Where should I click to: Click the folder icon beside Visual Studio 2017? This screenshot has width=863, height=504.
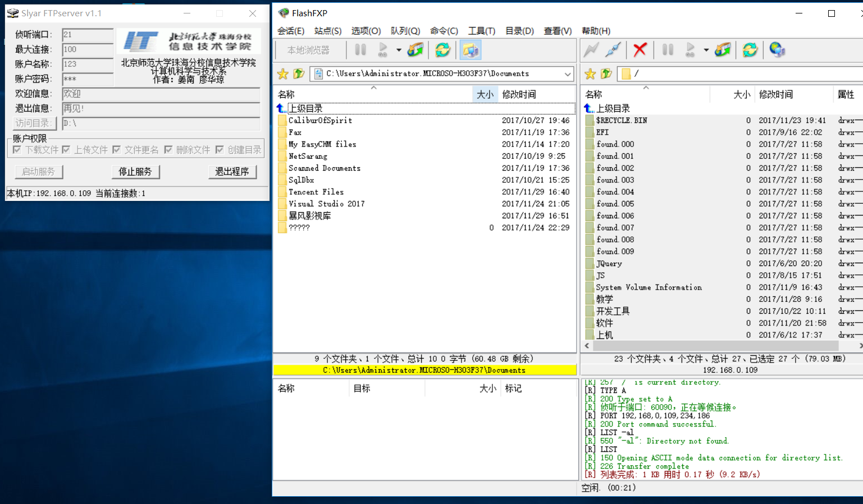tap(282, 204)
